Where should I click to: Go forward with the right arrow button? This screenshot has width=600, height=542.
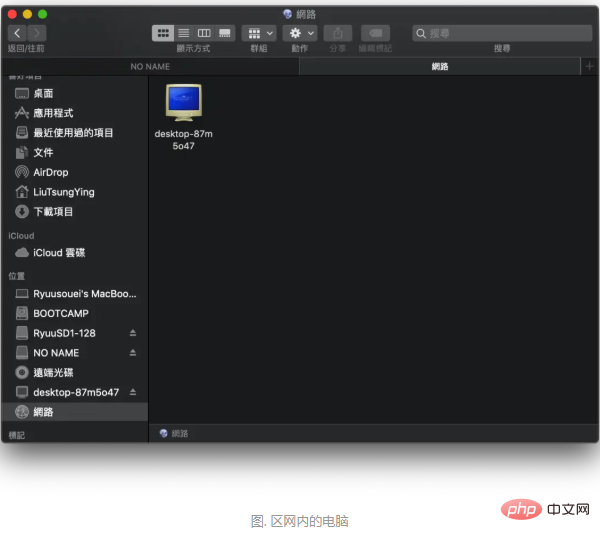[x=37, y=33]
